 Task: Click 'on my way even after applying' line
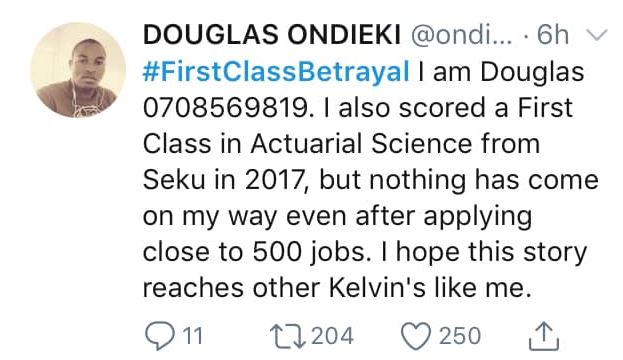[x=337, y=217]
